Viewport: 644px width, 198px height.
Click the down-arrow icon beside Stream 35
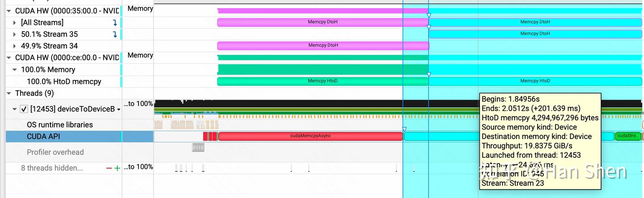tap(114, 34)
